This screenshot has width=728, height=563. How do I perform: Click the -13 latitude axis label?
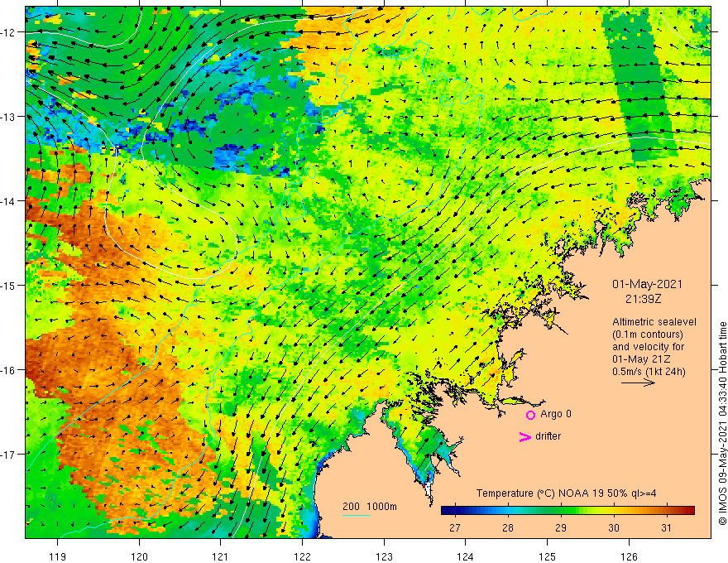8,117
